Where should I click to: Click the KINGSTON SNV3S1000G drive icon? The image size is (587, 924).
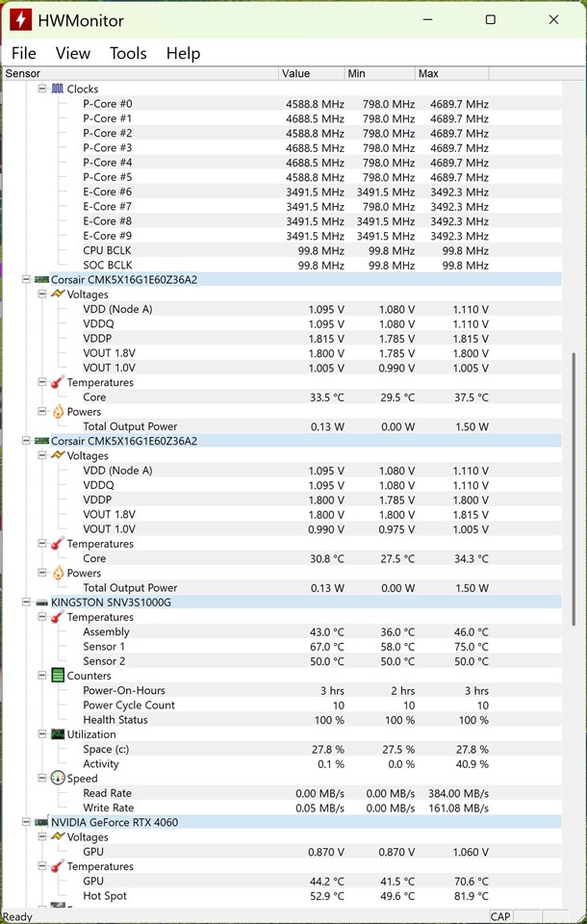click(x=41, y=603)
